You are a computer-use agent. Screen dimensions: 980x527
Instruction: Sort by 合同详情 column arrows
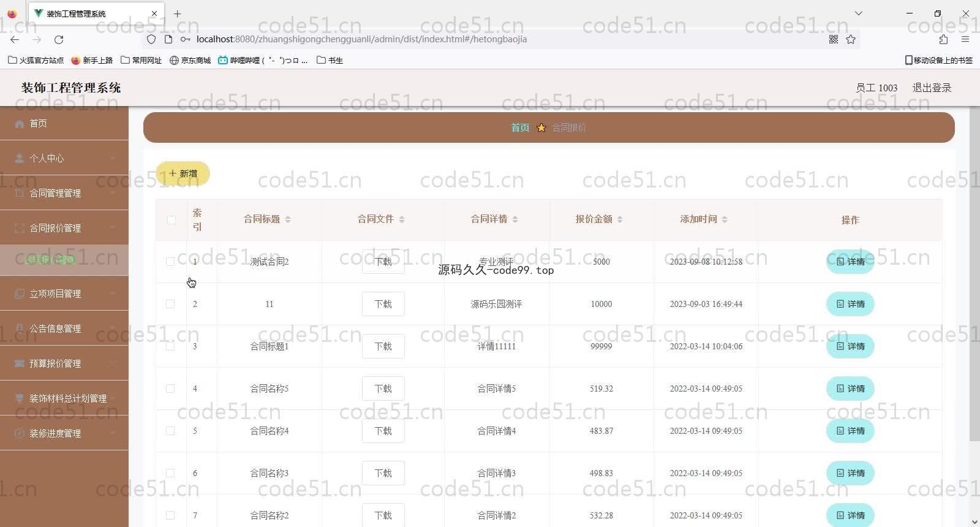(515, 219)
